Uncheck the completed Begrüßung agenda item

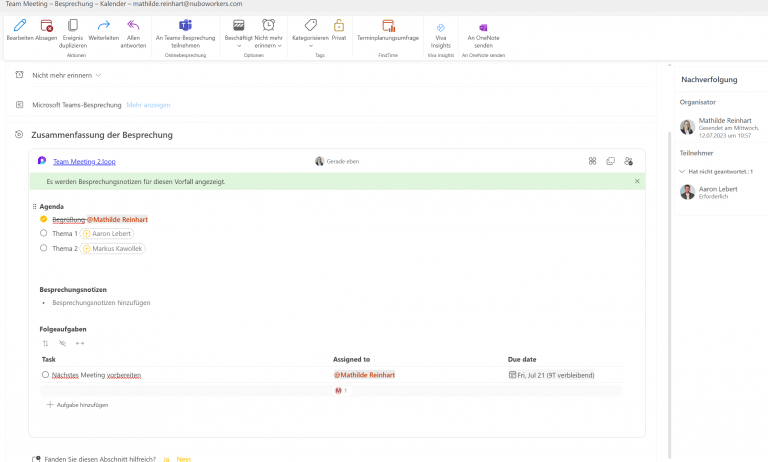(44, 219)
